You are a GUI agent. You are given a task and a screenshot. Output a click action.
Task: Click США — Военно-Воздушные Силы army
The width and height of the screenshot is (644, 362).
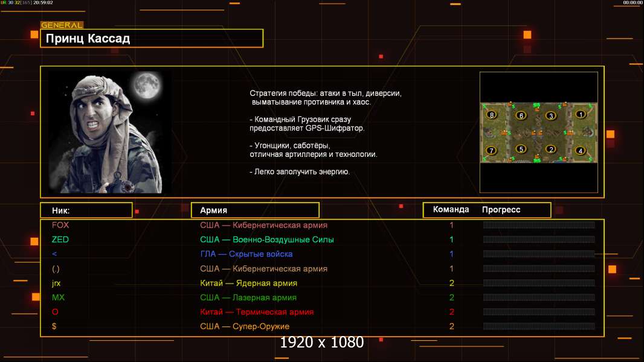tap(266, 240)
